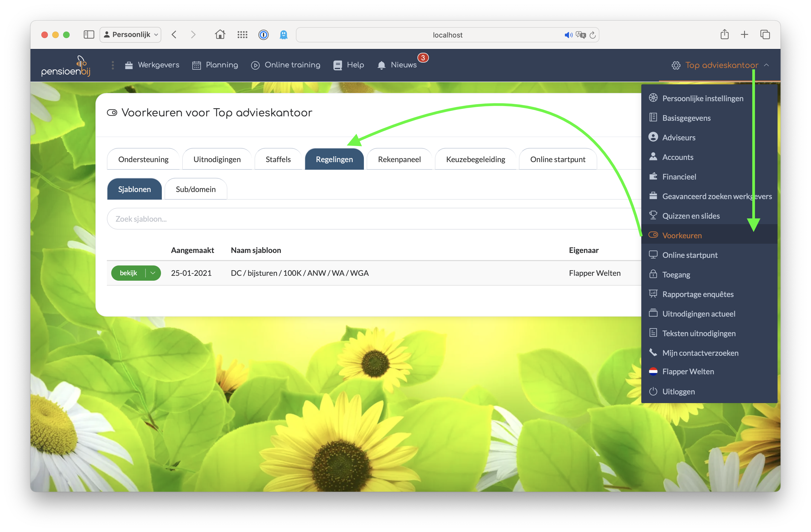Open Uitnodigingen actueel menu entry
The image size is (811, 532).
(x=709, y=314)
